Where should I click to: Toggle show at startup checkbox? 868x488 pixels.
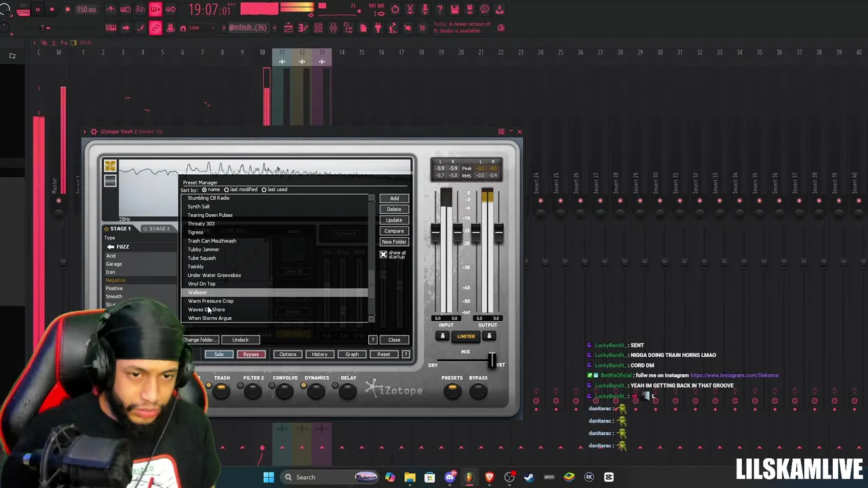pos(383,254)
